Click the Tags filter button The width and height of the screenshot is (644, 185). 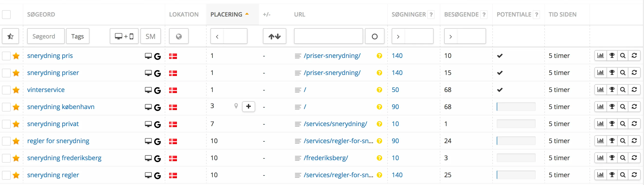click(78, 36)
